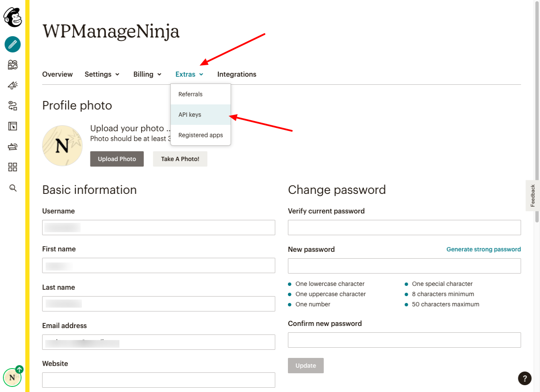Viewport: 540px width, 392px height.
Task: Select the Create pencil icon
Action: coord(12,44)
